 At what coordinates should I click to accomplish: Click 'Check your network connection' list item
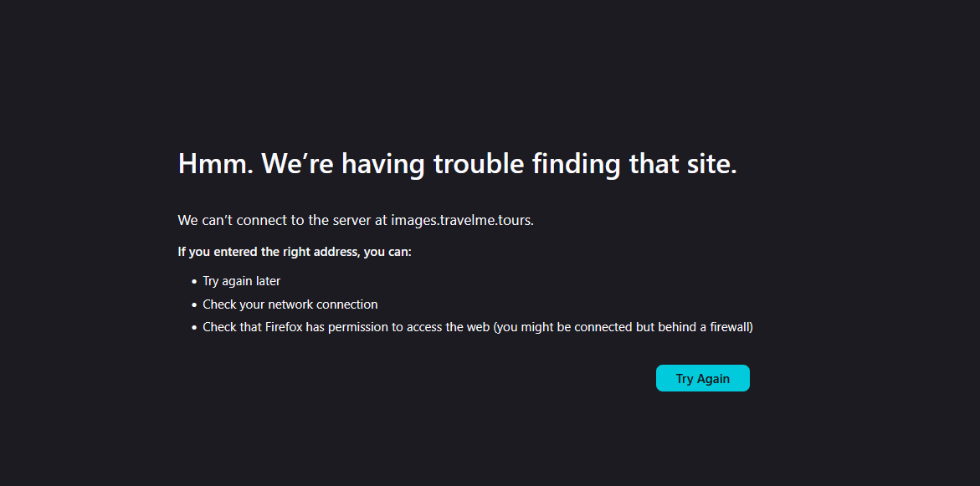(x=290, y=304)
